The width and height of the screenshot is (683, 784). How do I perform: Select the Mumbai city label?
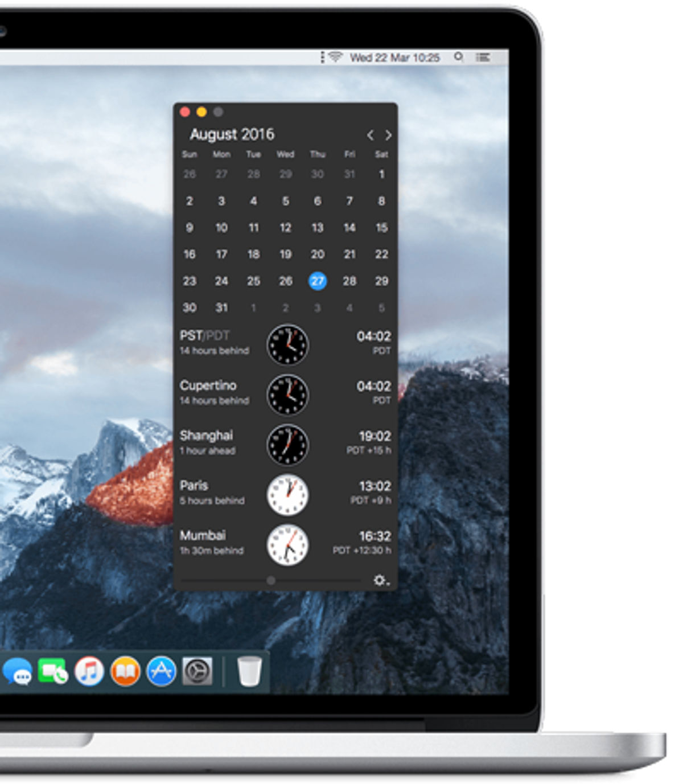coord(203,535)
